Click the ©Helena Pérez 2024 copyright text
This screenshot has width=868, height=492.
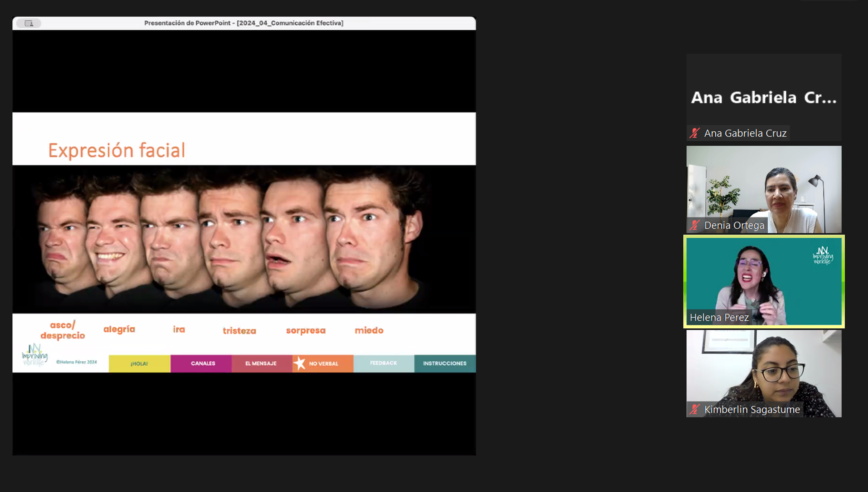[x=76, y=362]
